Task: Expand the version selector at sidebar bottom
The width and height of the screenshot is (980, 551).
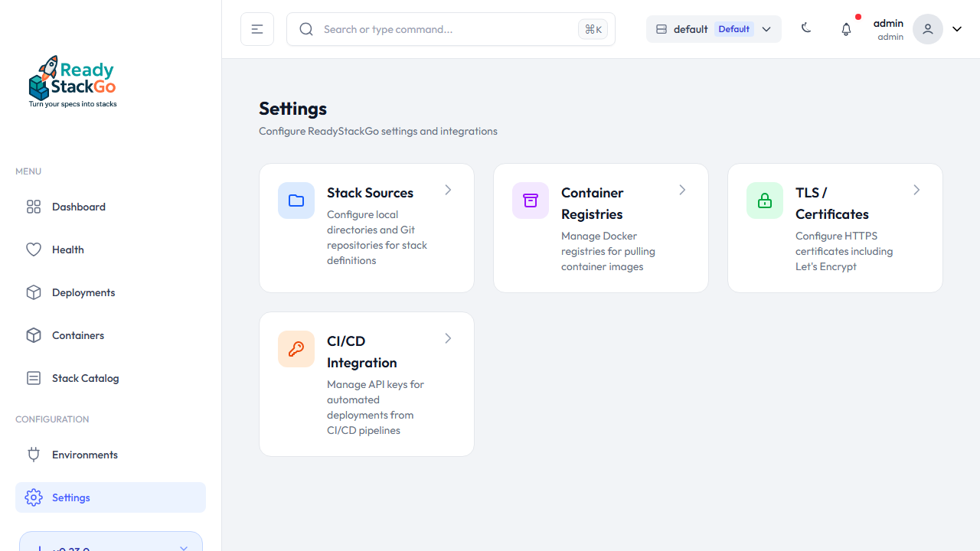Action: [x=110, y=546]
